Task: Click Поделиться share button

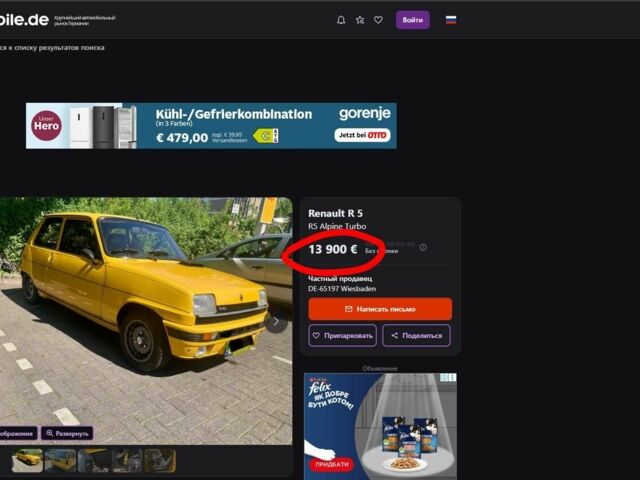Action: pyautogui.click(x=416, y=336)
